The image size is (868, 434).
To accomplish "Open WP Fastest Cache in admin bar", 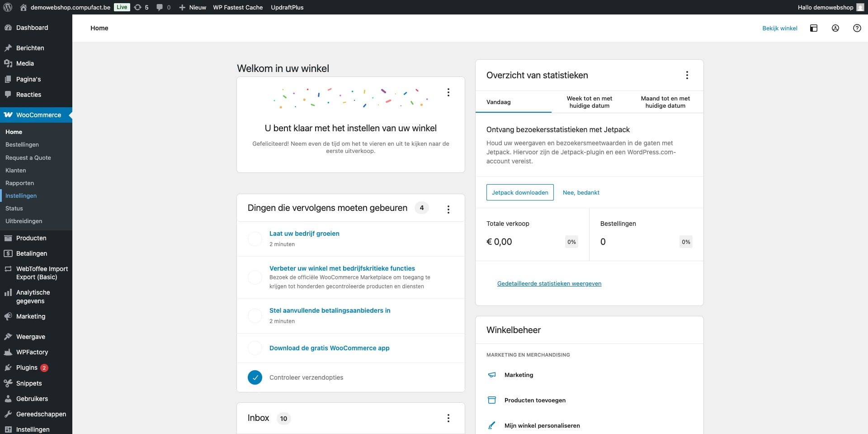I will pos(238,7).
